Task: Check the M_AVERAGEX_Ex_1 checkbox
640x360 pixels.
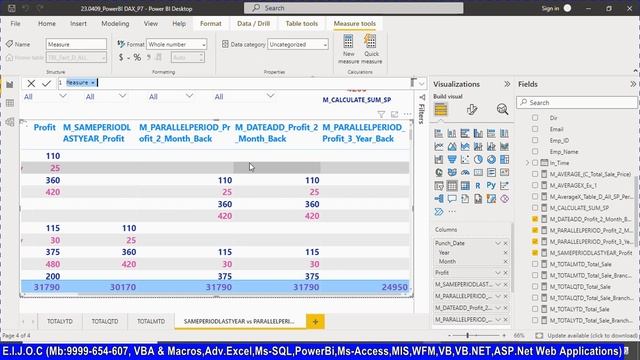Action: pyautogui.click(x=535, y=185)
